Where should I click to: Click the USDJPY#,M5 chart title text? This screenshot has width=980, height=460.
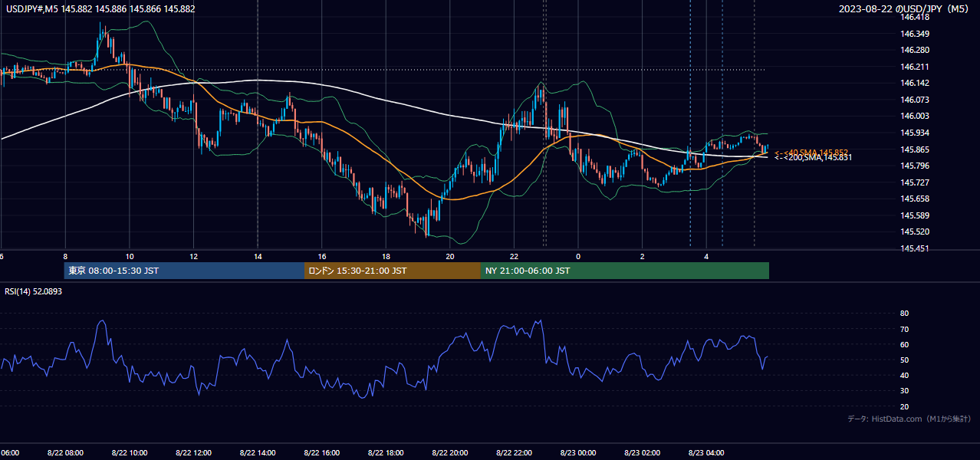[x=100, y=9]
